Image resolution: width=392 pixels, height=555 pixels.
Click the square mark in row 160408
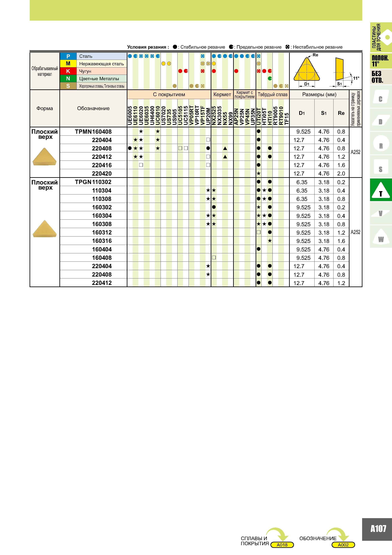[214, 257]
